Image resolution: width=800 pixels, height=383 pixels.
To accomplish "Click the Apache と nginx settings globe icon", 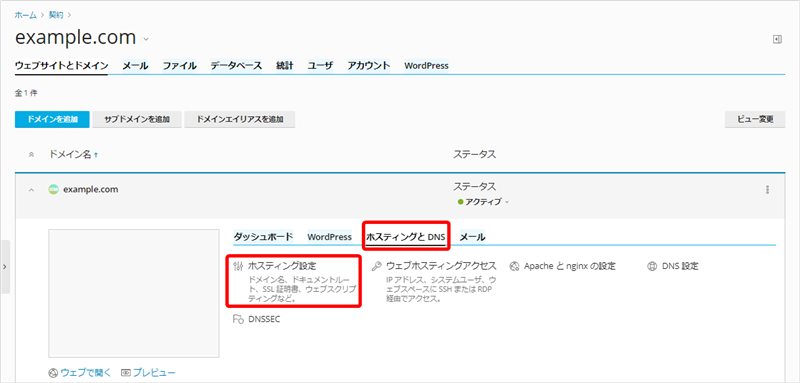I will pyautogui.click(x=514, y=266).
